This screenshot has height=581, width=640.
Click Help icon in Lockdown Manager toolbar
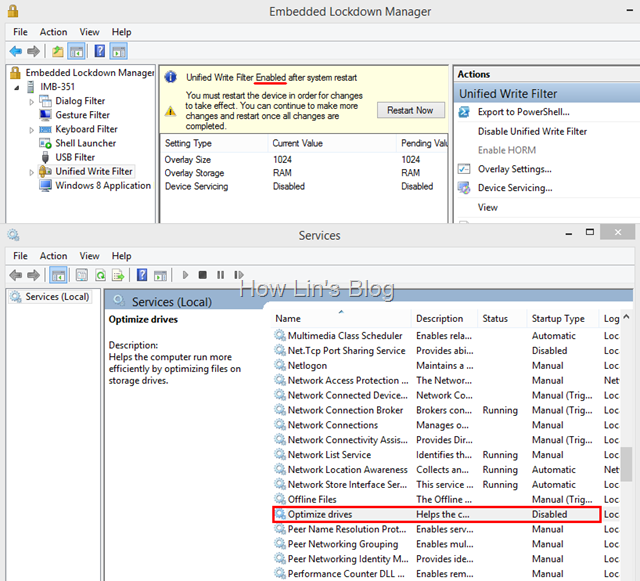(101, 51)
